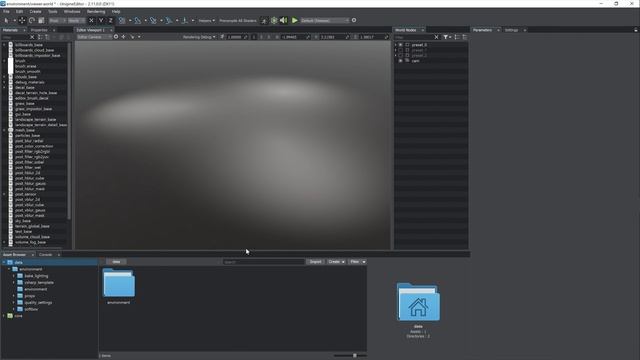Toggle Y axis constraint
640x360 pixels.
[101, 20]
